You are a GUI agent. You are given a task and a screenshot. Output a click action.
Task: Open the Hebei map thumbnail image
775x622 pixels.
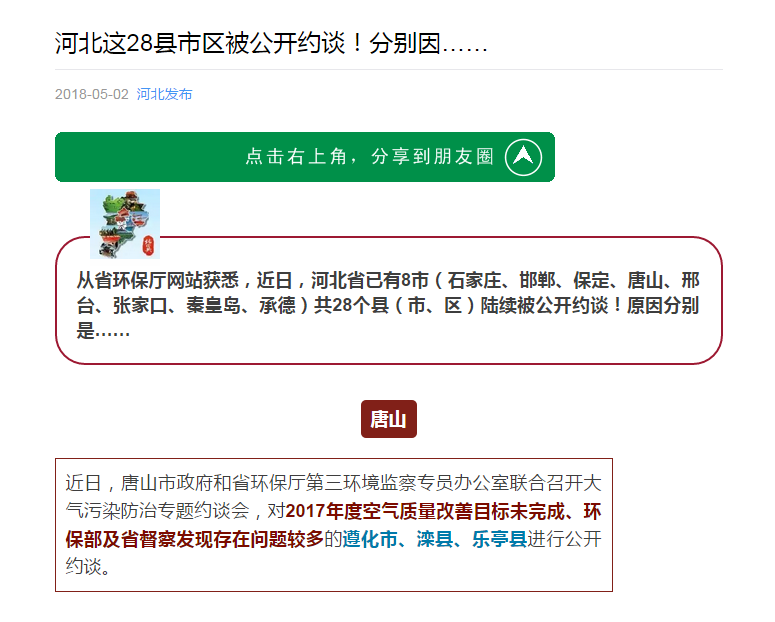(125, 223)
